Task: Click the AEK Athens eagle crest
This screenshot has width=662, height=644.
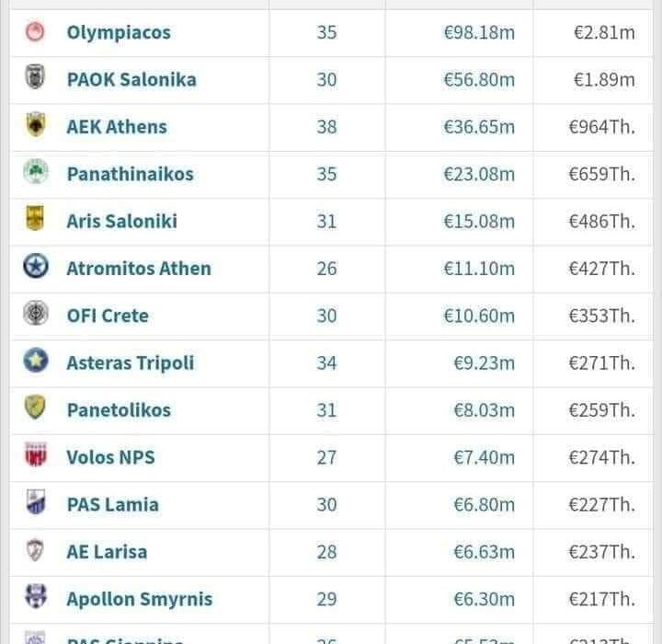Action: pyautogui.click(x=35, y=126)
